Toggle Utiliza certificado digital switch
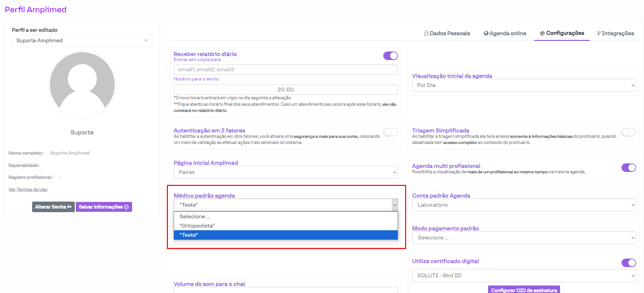 coord(628,263)
